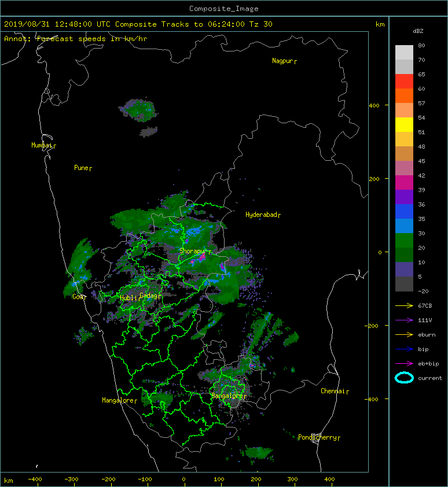Pick the bright yellow 54–51 dBZ swatch

pos(404,125)
